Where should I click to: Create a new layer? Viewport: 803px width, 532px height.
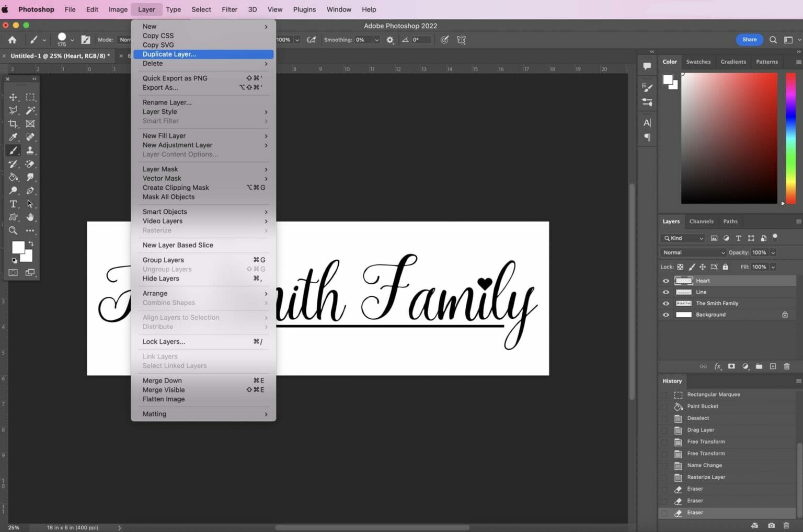773,366
